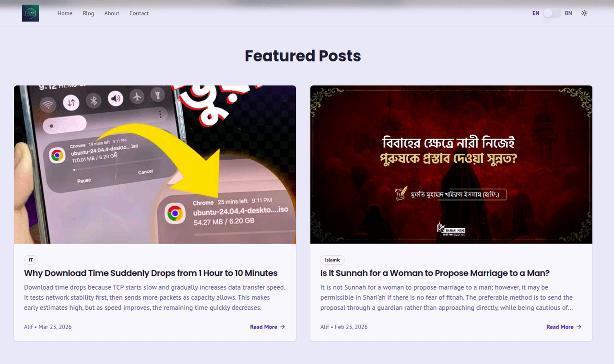Open the Home menu item
The width and height of the screenshot is (614, 364).
pyautogui.click(x=65, y=13)
